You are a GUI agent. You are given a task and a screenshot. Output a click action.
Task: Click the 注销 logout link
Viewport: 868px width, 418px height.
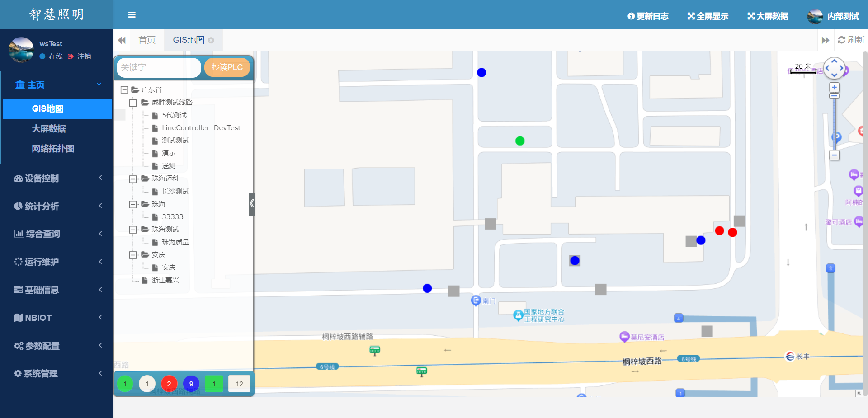pos(80,56)
